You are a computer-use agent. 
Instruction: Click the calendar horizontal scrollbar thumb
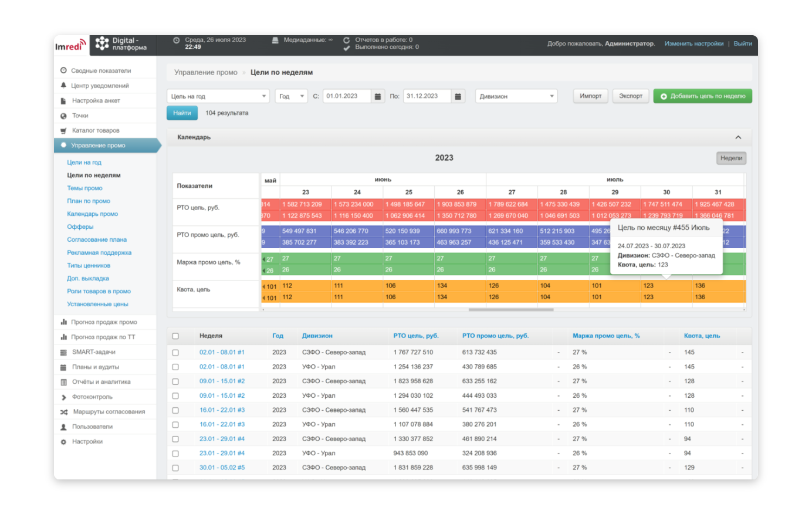(x=511, y=310)
